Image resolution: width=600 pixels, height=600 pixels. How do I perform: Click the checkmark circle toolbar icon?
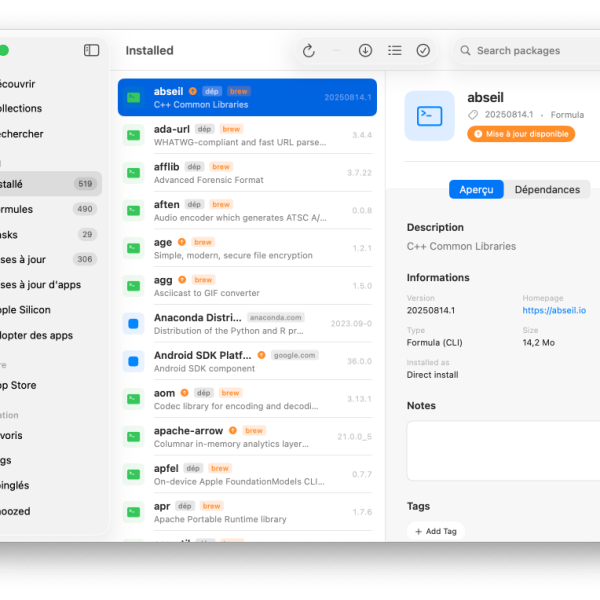[423, 51]
